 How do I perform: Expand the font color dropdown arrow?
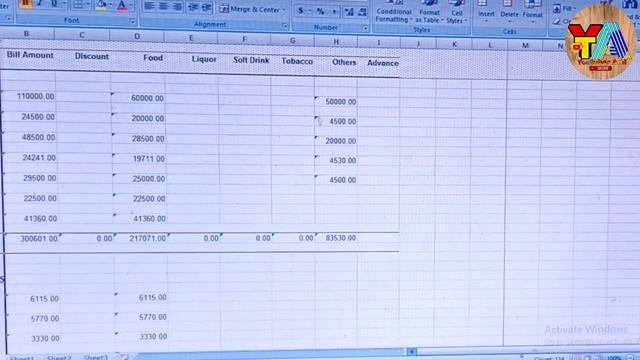click(131, 6)
